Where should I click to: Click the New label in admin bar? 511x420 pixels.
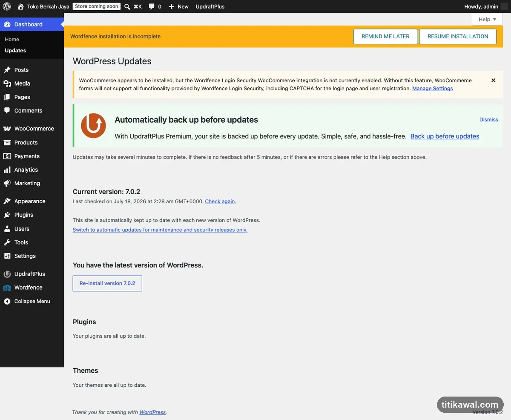coord(183,7)
